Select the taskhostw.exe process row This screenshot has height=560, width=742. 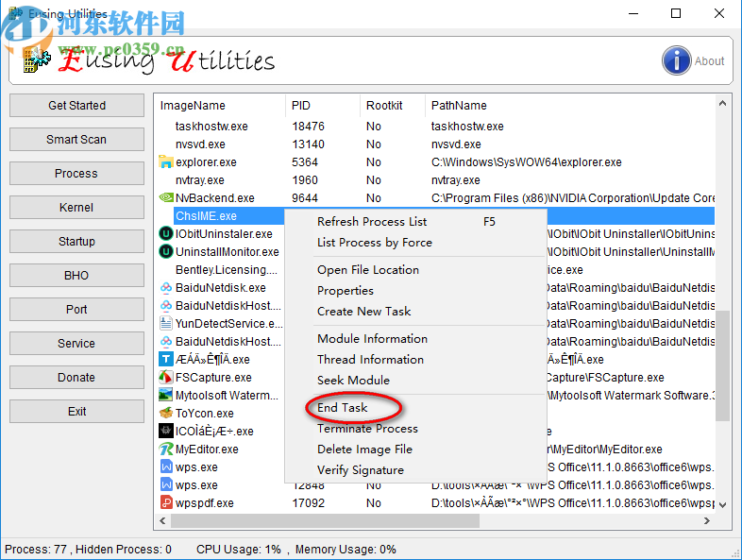click(435, 126)
